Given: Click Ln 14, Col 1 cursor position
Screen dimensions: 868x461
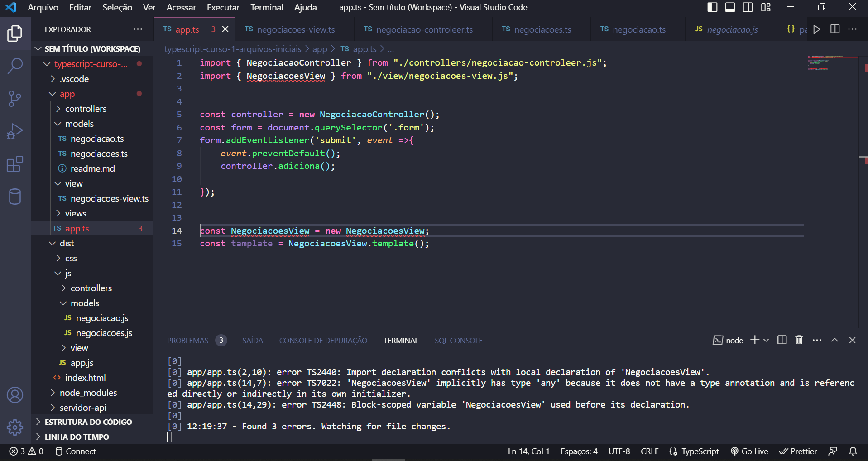Looking at the screenshot, I should click(528, 451).
